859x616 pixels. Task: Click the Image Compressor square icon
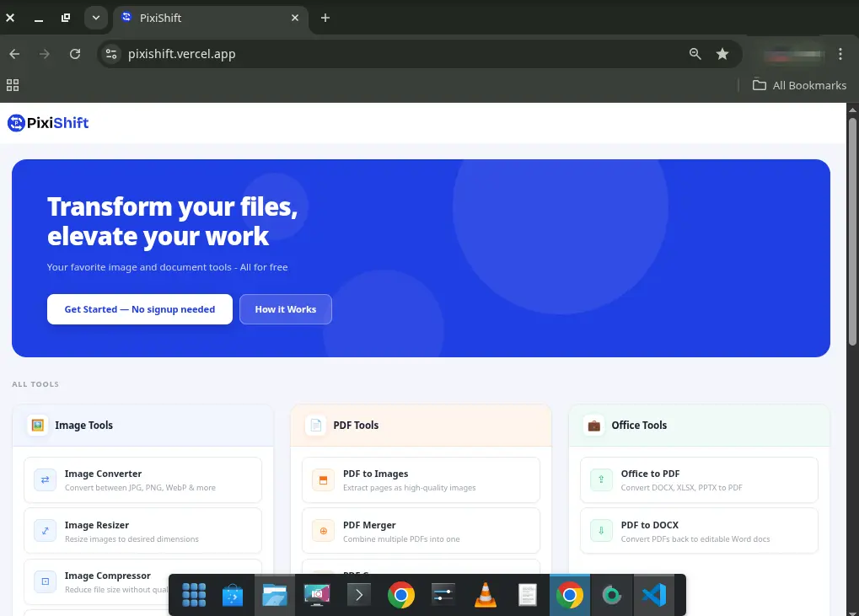coord(45,581)
